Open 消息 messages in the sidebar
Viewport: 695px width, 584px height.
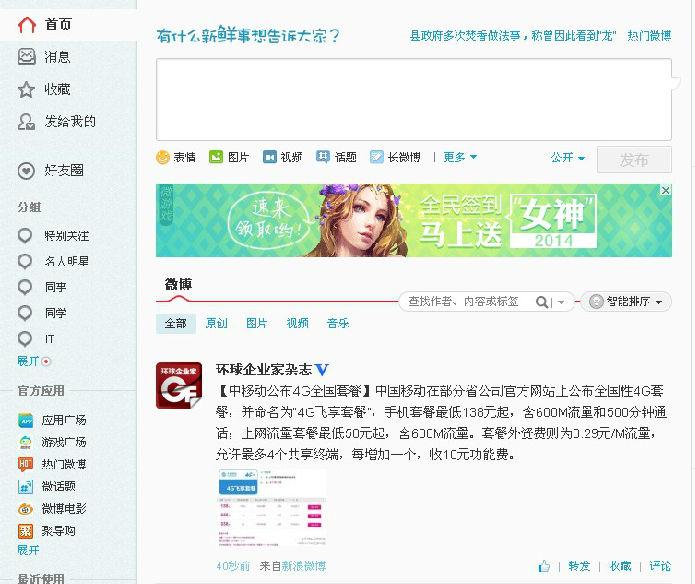click(x=56, y=57)
